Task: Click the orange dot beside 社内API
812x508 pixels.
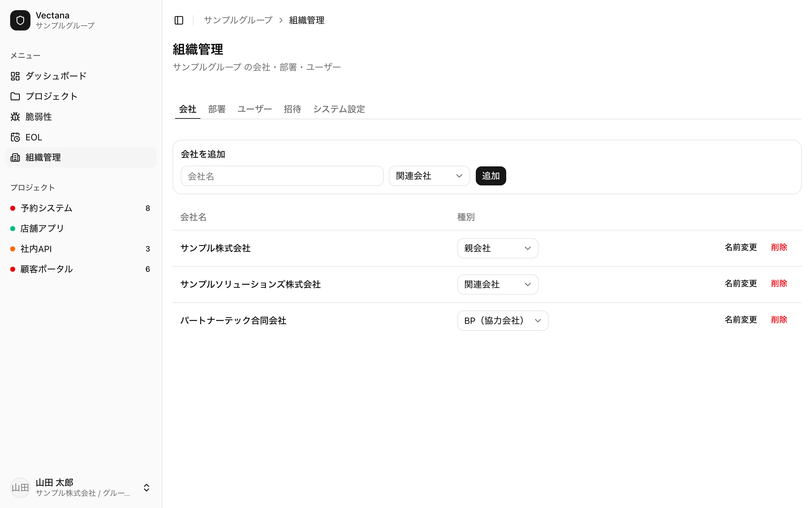Action: (13, 249)
